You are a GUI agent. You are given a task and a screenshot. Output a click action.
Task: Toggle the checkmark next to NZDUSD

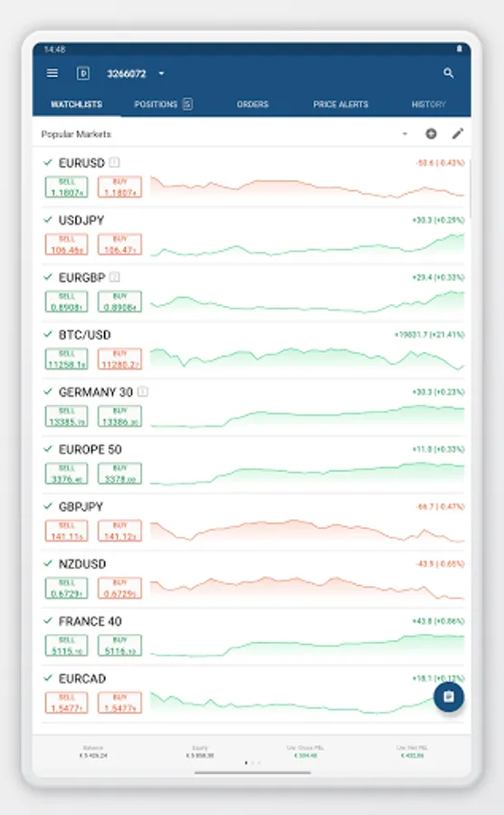pyautogui.click(x=48, y=563)
